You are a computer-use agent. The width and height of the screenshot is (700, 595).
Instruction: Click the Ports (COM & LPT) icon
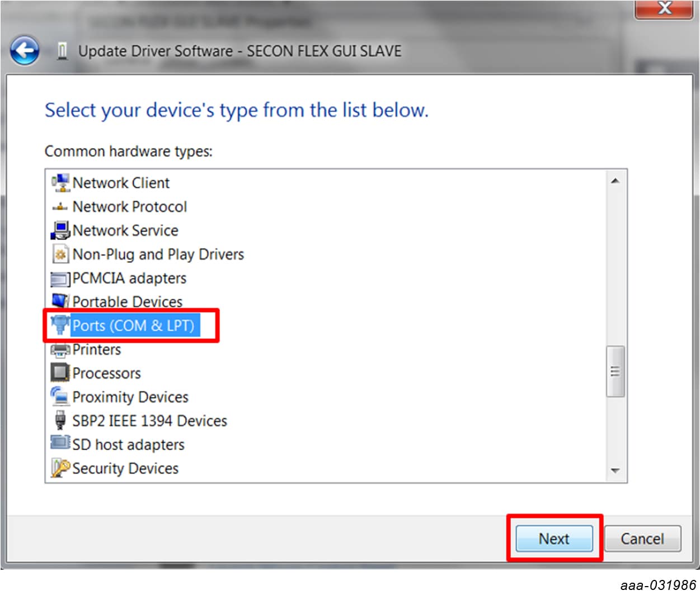click(59, 325)
